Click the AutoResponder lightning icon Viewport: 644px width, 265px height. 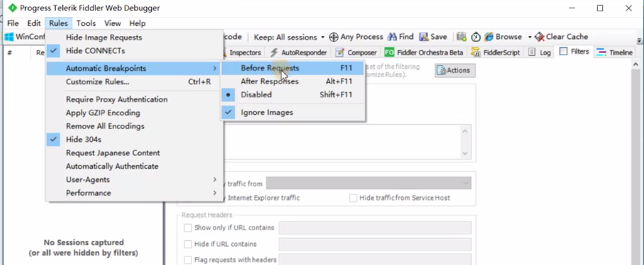(x=274, y=52)
